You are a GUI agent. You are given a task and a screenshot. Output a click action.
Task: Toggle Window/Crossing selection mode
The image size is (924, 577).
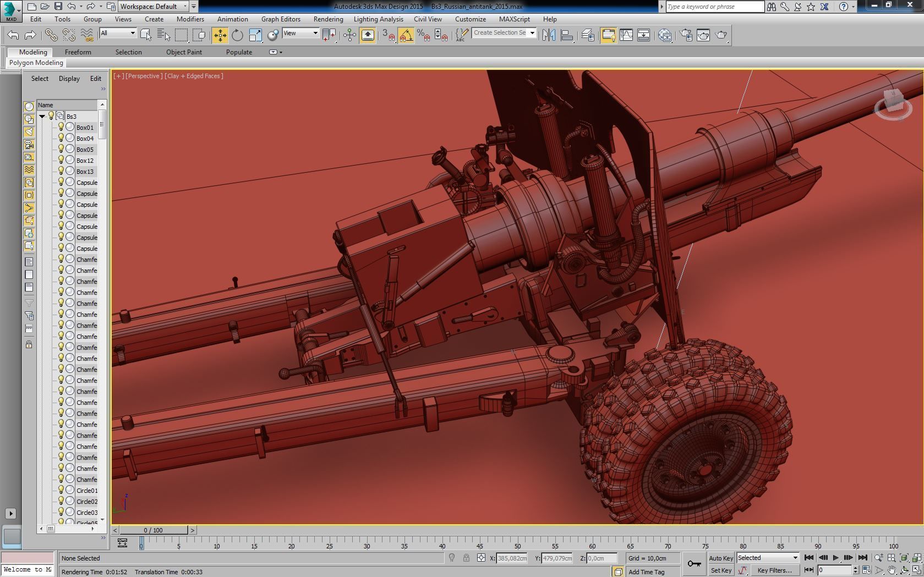(x=199, y=35)
